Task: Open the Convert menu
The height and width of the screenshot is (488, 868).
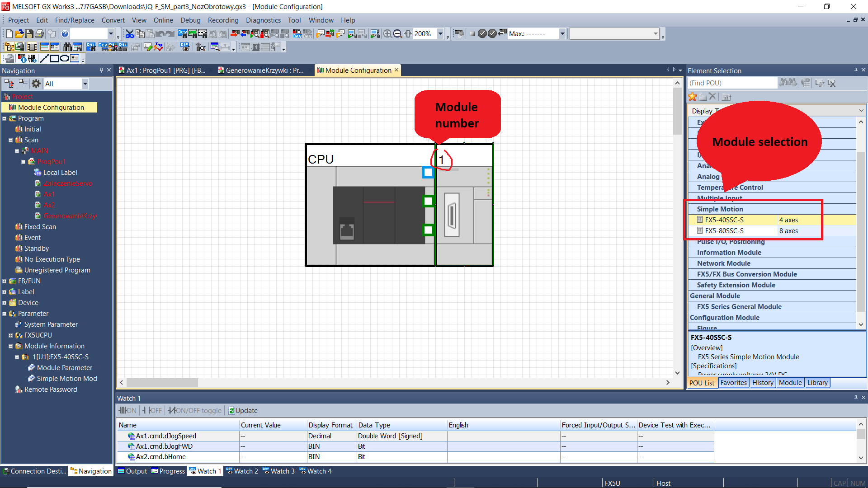Action: (113, 20)
